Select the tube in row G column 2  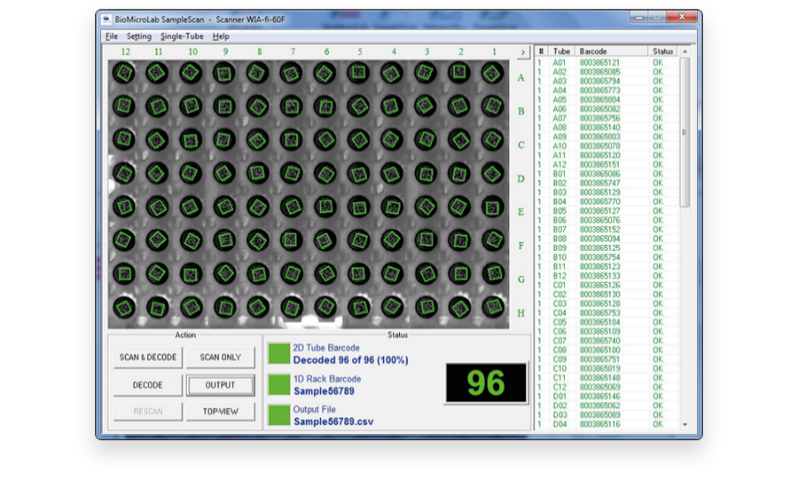(x=460, y=274)
